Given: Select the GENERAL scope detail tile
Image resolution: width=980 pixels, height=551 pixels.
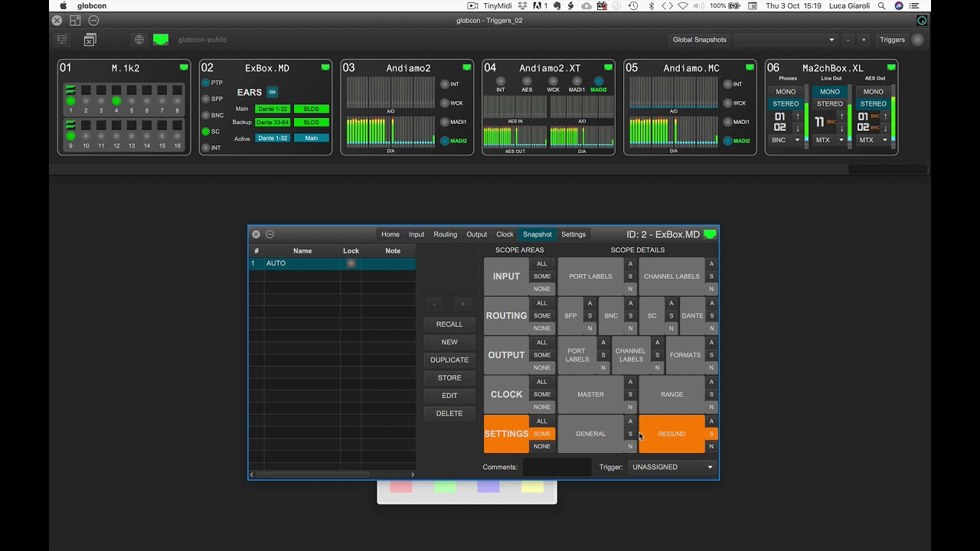Looking at the screenshot, I should pos(590,434).
